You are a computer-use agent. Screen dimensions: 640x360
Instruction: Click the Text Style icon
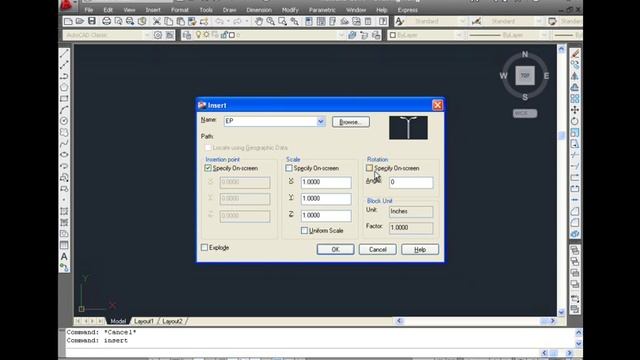[x=400, y=21]
